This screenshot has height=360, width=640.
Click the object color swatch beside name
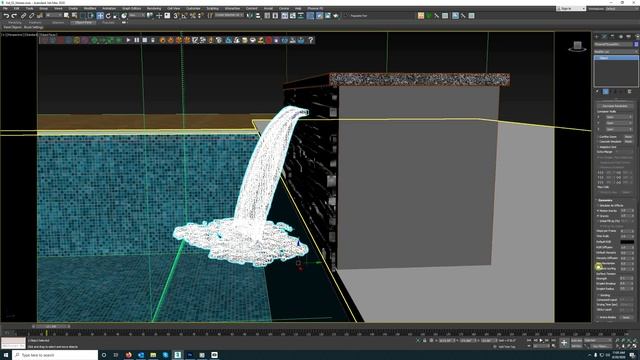636,44
